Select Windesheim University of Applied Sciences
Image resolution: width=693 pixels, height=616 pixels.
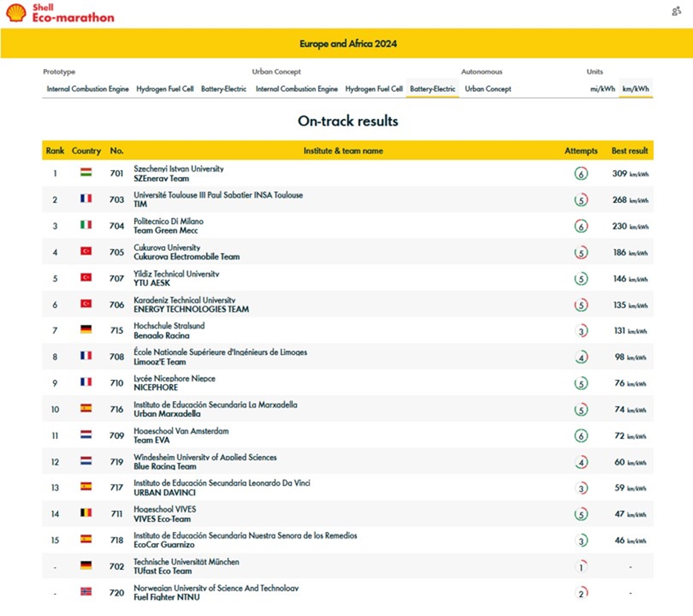[205, 457]
